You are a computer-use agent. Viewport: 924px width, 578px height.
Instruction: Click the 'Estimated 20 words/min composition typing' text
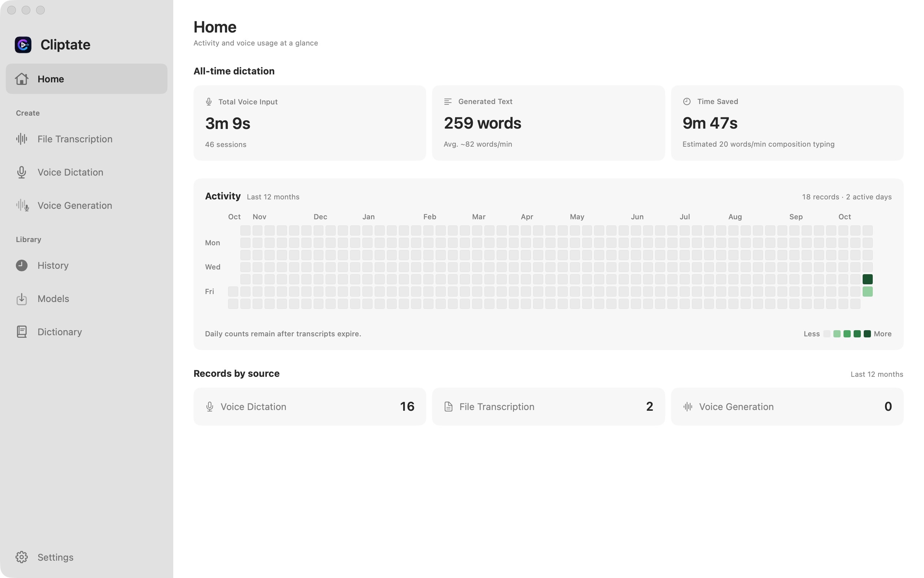click(758, 144)
